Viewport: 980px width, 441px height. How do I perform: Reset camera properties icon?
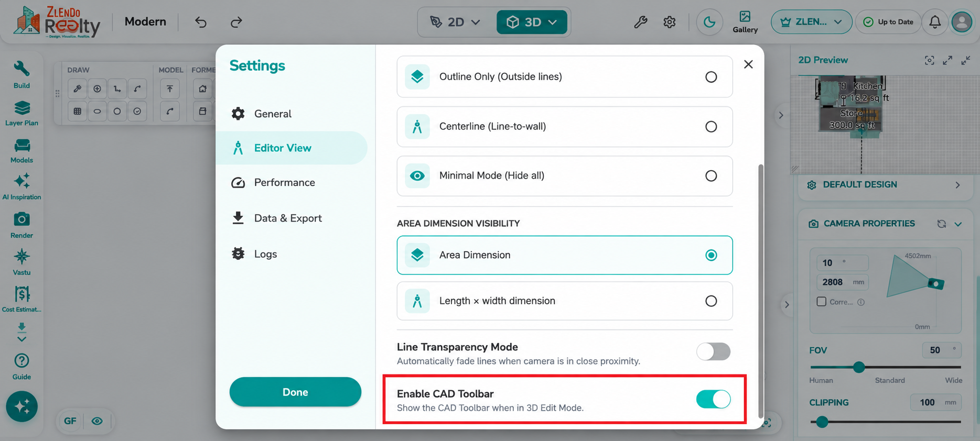tap(942, 224)
